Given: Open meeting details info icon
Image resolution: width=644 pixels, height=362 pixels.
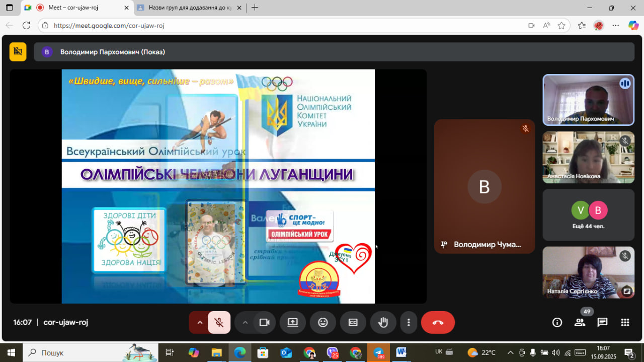Looking at the screenshot, I should pos(557,323).
